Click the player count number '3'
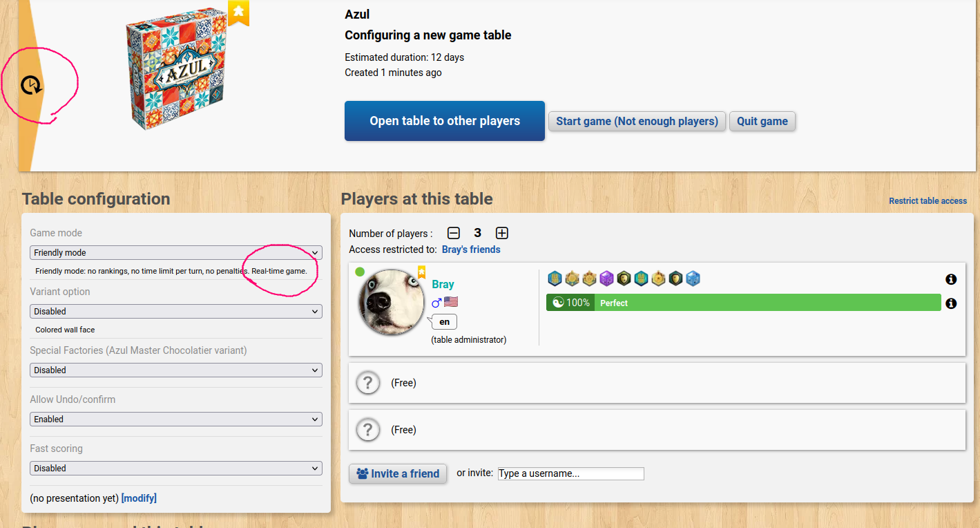This screenshot has height=528, width=980. (477, 234)
